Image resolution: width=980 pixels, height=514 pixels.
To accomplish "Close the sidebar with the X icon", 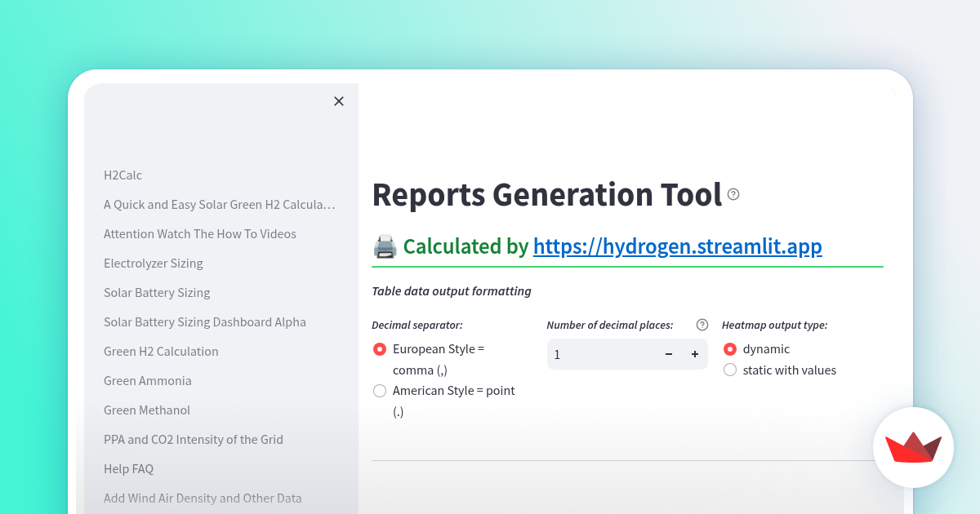I will point(339,101).
